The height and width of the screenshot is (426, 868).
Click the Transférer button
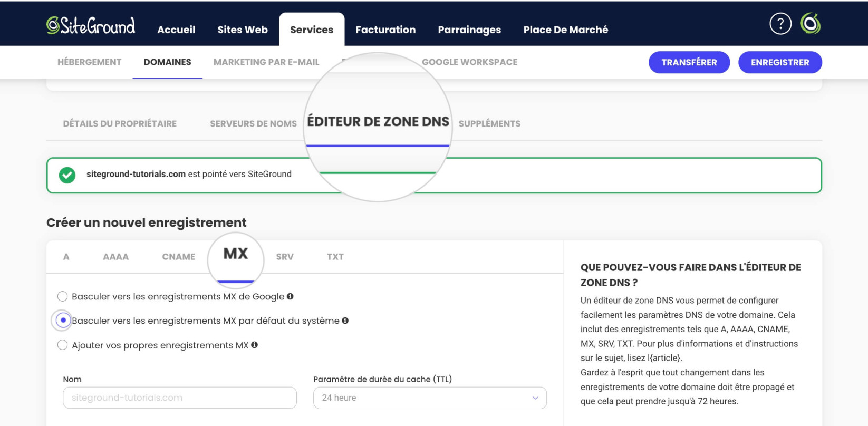click(x=689, y=62)
